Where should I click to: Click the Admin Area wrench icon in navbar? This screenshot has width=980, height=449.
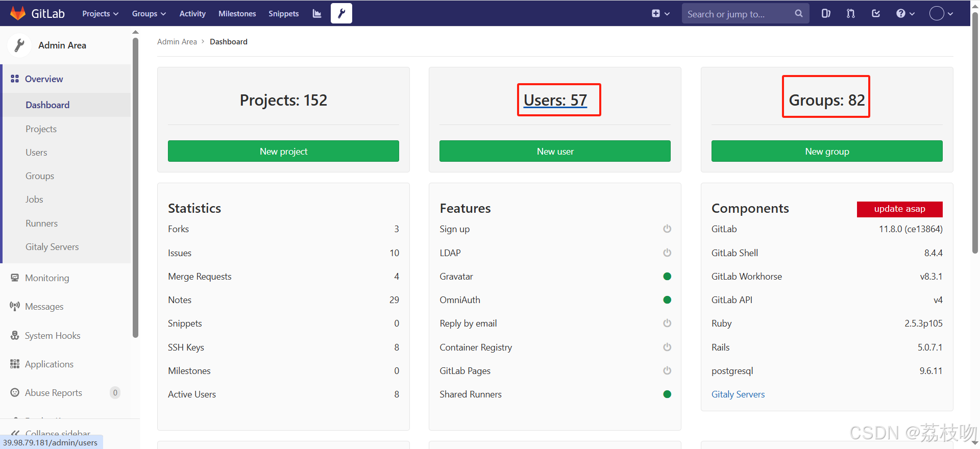point(341,13)
